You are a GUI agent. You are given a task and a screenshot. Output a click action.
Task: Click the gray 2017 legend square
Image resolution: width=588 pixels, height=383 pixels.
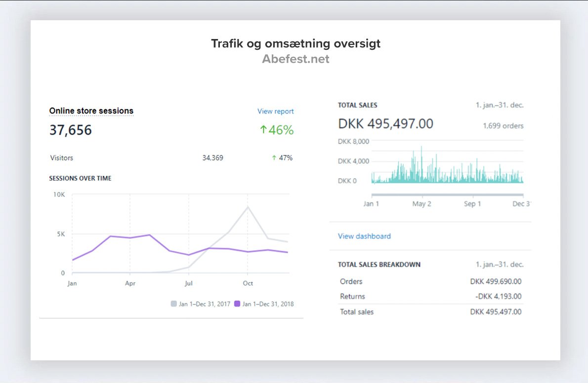[173, 304]
